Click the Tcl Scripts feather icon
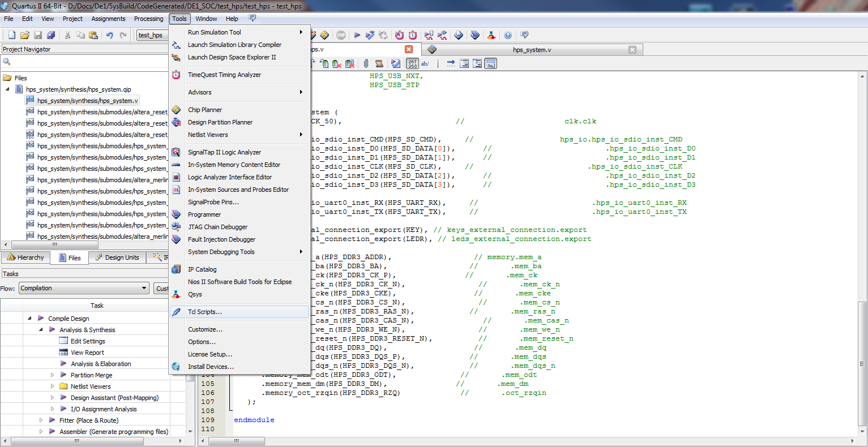Viewport: 868px width, 447px height. pos(177,312)
